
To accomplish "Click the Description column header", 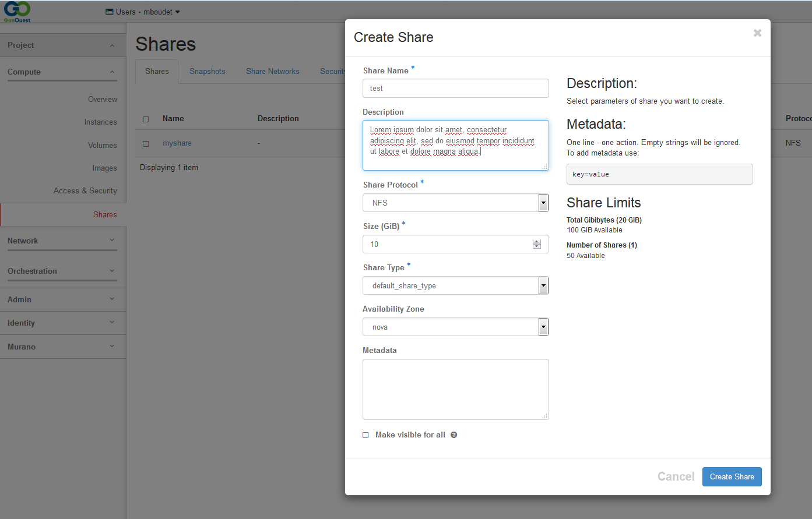I will click(278, 119).
